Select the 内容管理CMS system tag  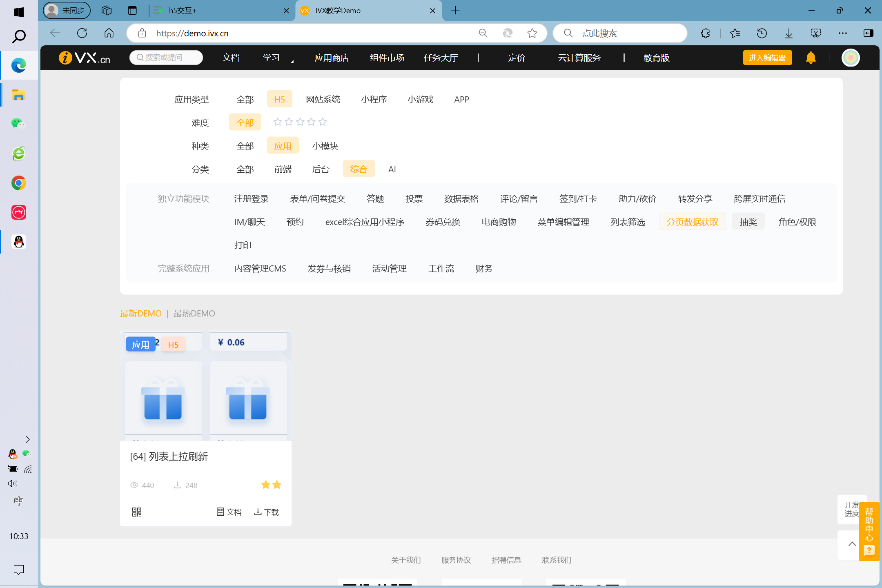coord(260,268)
